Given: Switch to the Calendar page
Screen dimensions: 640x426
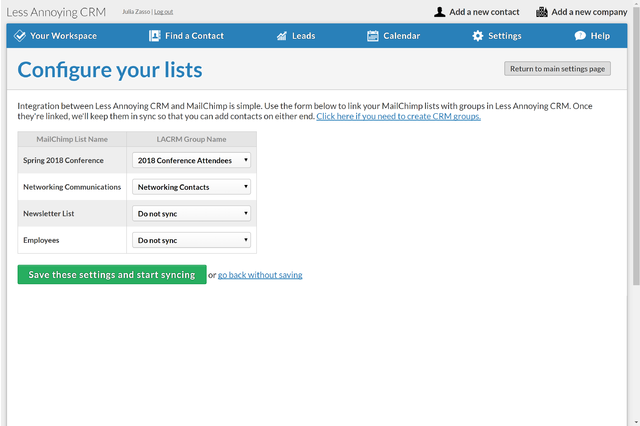Looking at the screenshot, I should (x=393, y=36).
